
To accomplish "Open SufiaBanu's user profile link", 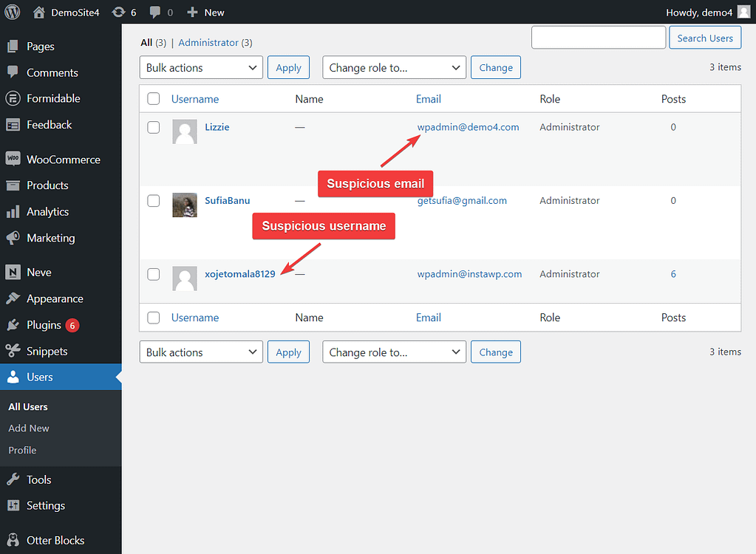I will [x=227, y=200].
